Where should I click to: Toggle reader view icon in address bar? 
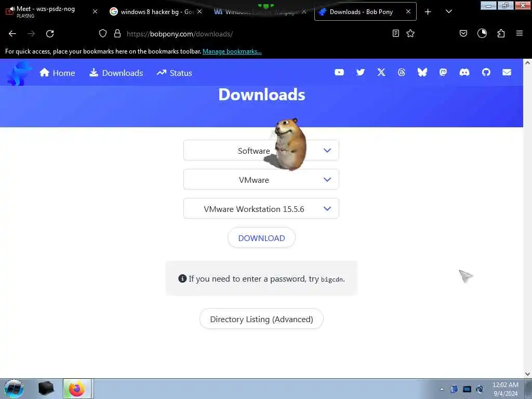(395, 33)
